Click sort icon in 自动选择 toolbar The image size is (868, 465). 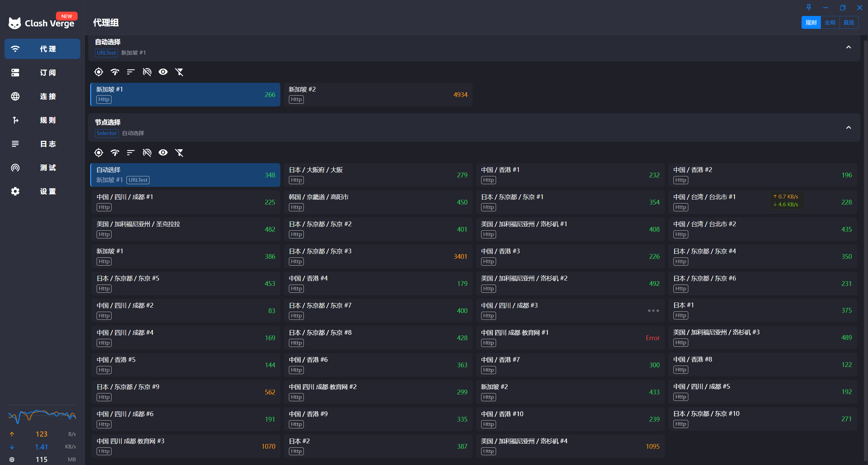pyautogui.click(x=131, y=72)
